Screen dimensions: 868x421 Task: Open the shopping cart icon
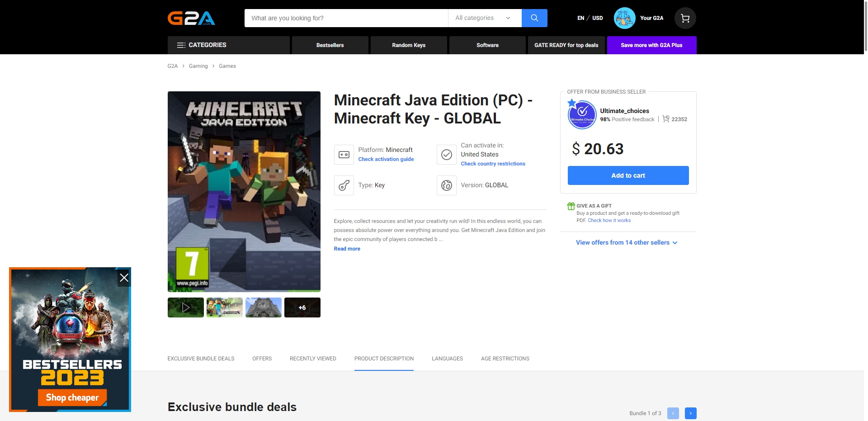[685, 18]
